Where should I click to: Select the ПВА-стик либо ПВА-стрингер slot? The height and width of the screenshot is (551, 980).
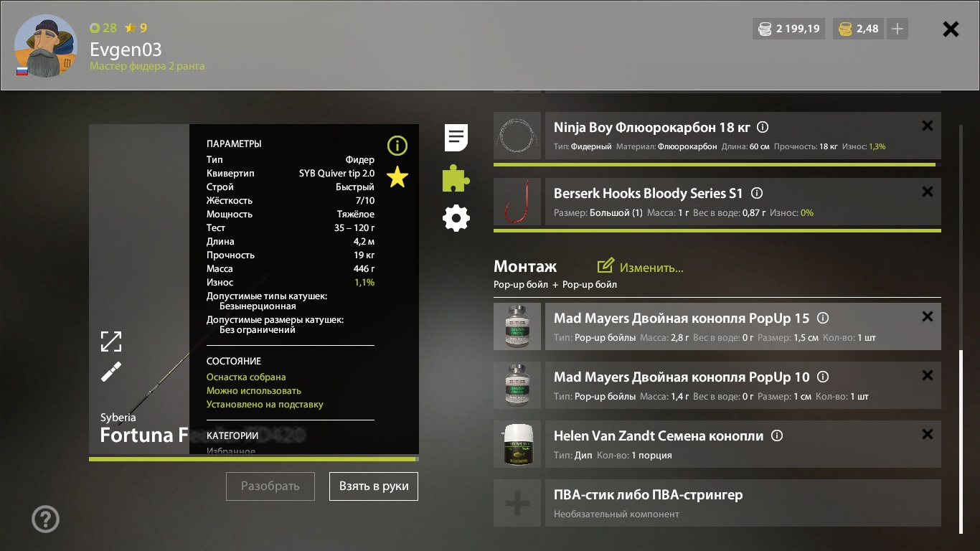point(743,503)
